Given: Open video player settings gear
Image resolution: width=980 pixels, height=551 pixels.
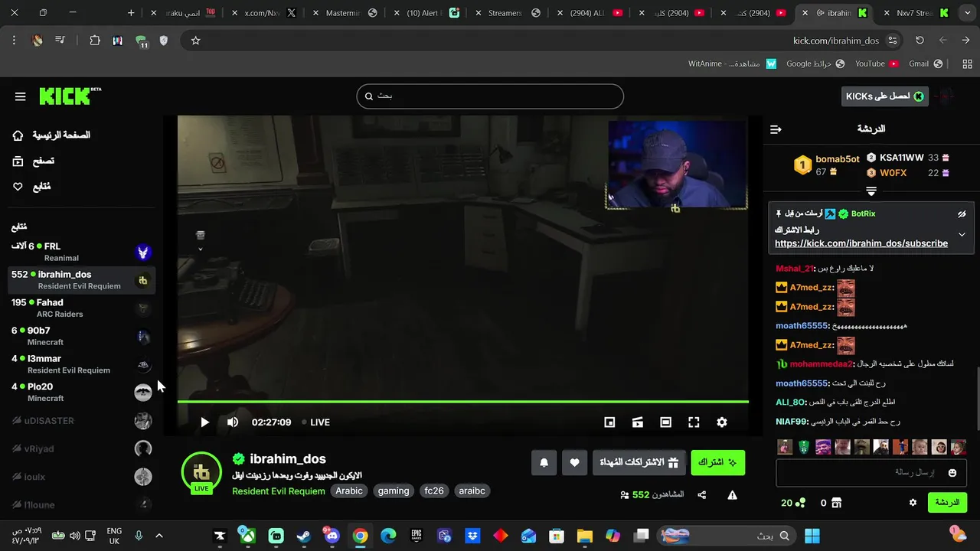Looking at the screenshot, I should 722,422.
